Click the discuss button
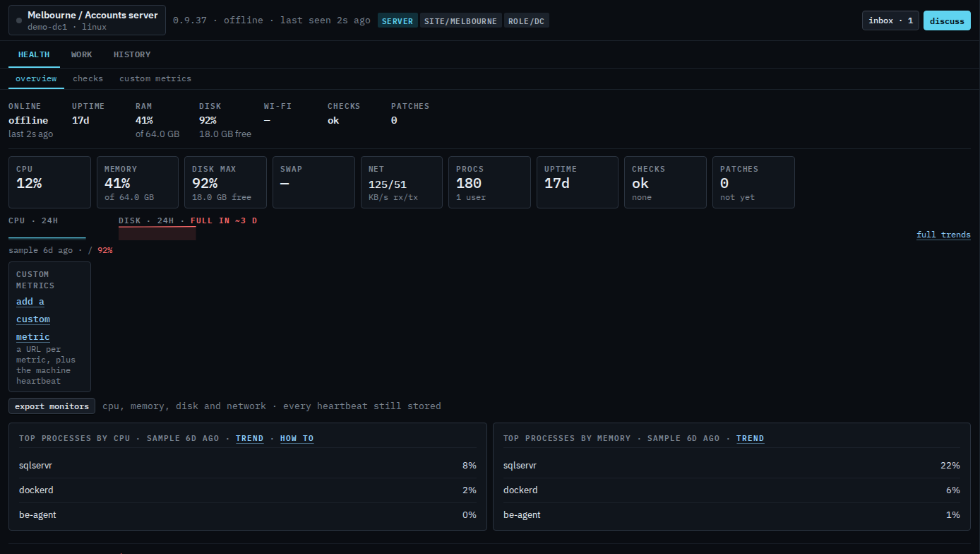Image resolution: width=980 pixels, height=554 pixels. pyautogui.click(x=947, y=20)
